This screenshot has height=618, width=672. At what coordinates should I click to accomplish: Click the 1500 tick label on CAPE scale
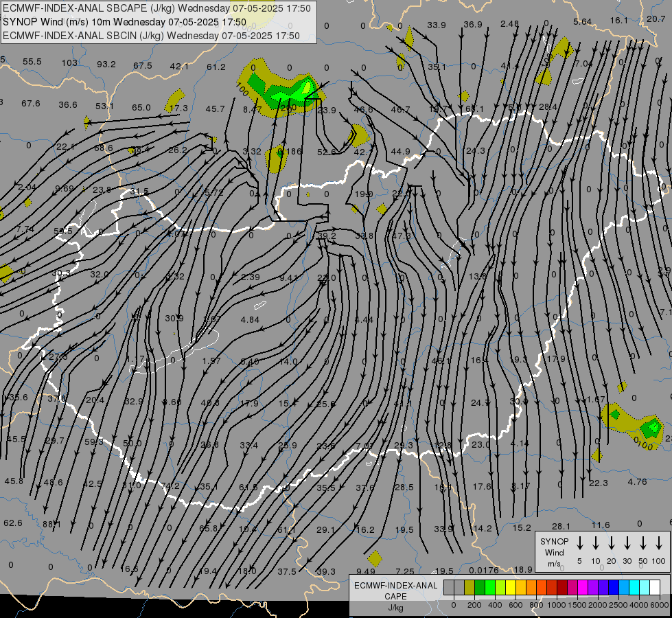577,605
